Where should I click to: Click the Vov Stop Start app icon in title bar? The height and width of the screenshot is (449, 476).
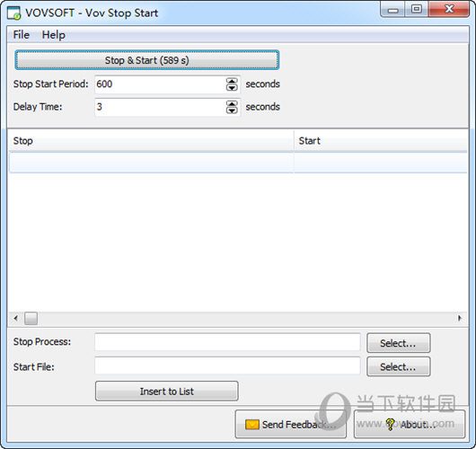click(13, 13)
